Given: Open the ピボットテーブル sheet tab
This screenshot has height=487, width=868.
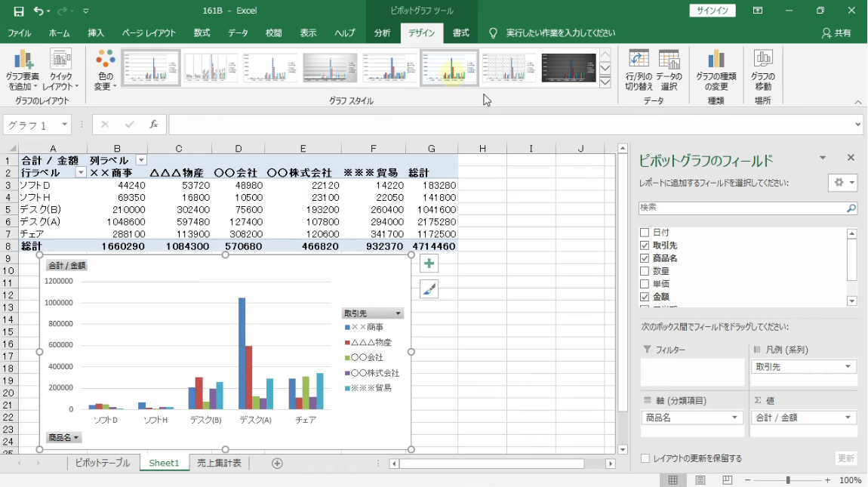Looking at the screenshot, I should pyautogui.click(x=102, y=463).
